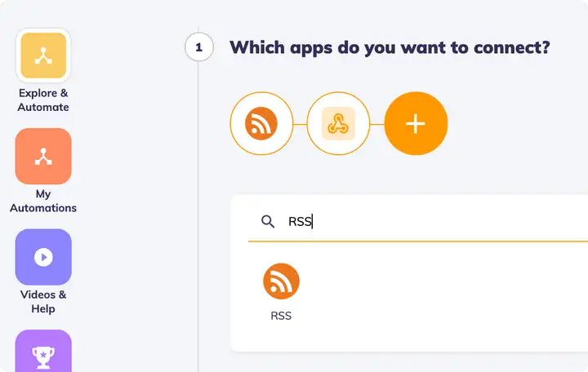Image resolution: width=588 pixels, height=372 pixels.
Task: Select the RSS app in connection chain
Action: coord(261,123)
